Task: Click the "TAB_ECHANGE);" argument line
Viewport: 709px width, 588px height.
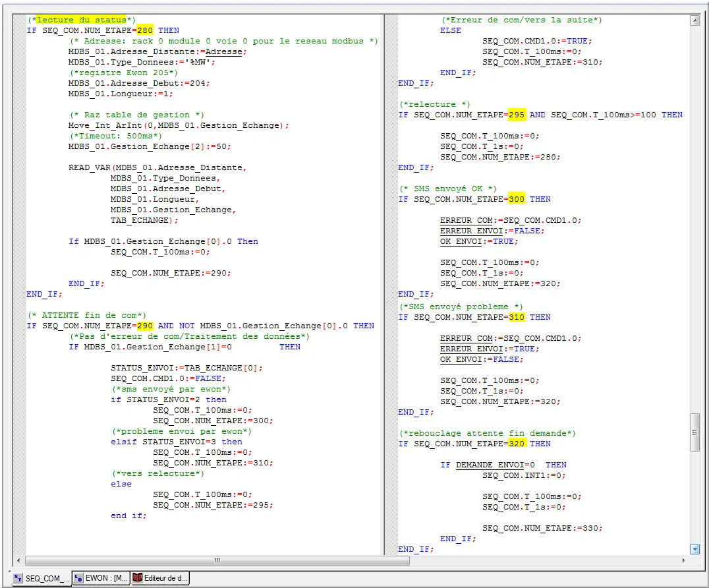Action: pos(144,220)
